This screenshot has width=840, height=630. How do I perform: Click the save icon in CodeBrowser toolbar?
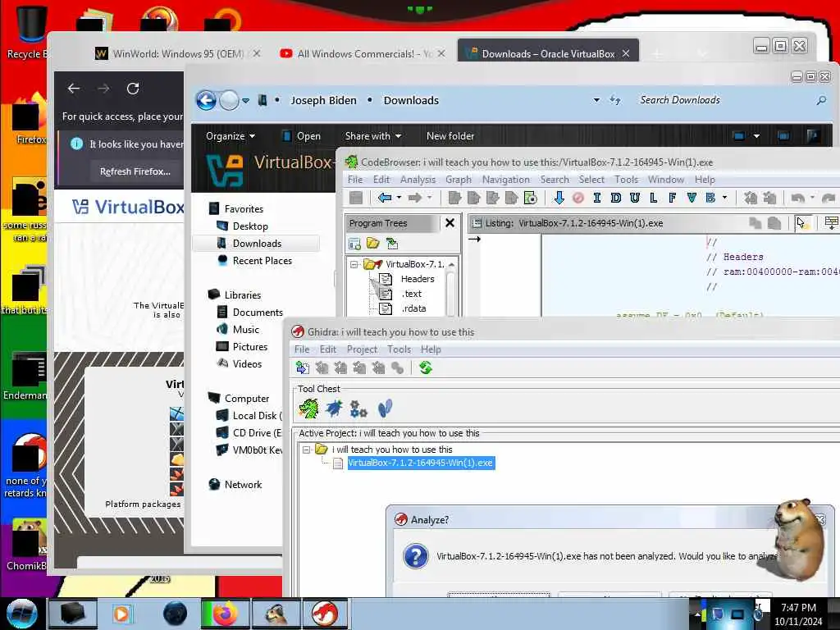[x=356, y=198]
